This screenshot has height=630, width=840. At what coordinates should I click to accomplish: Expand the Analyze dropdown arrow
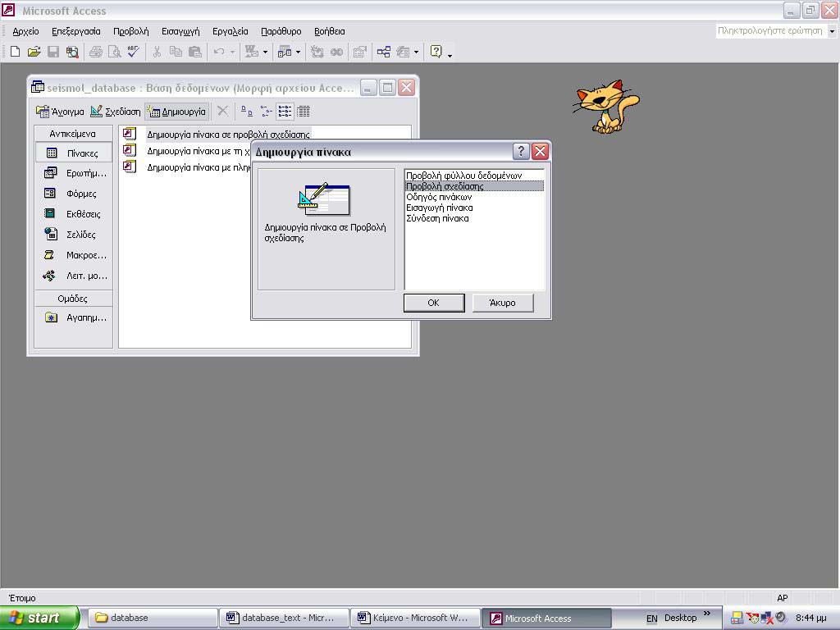pyautogui.click(x=298, y=52)
